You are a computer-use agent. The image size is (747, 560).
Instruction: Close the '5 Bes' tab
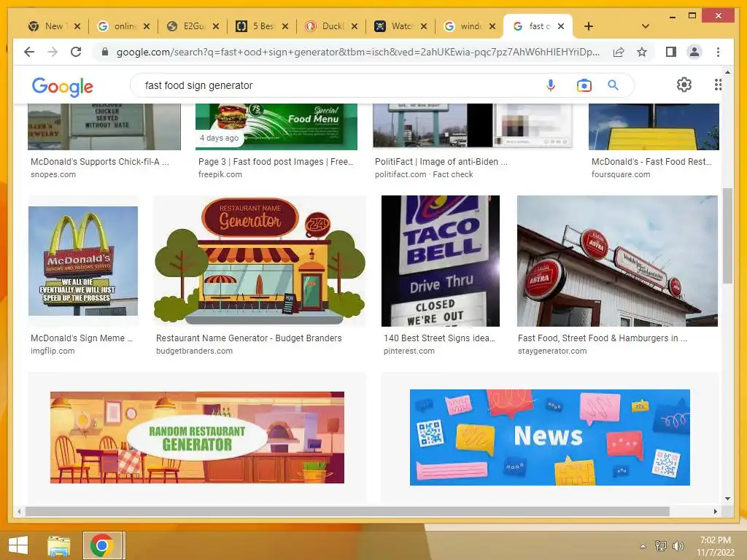pos(285,26)
